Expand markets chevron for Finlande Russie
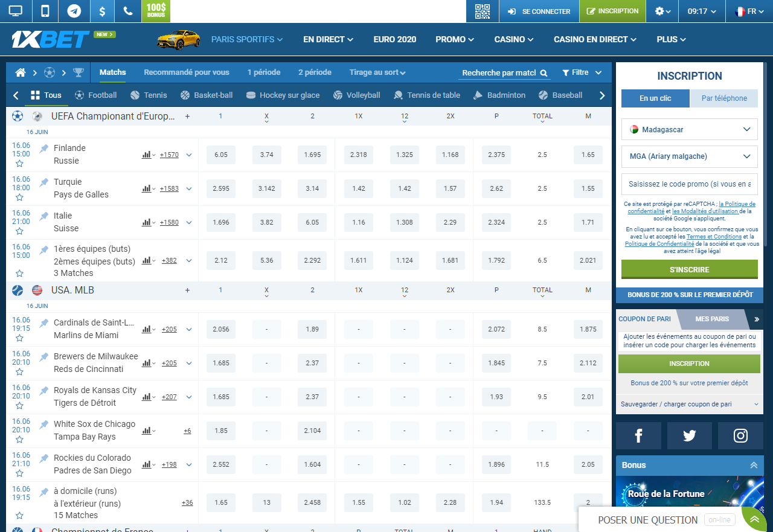The height and width of the screenshot is (532, 773). 189,155
